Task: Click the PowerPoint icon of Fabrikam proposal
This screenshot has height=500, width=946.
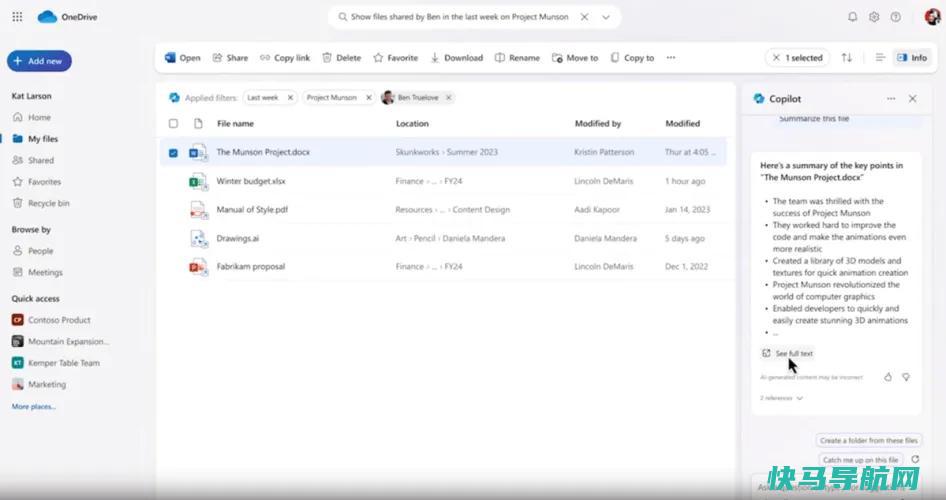Action: (198, 267)
